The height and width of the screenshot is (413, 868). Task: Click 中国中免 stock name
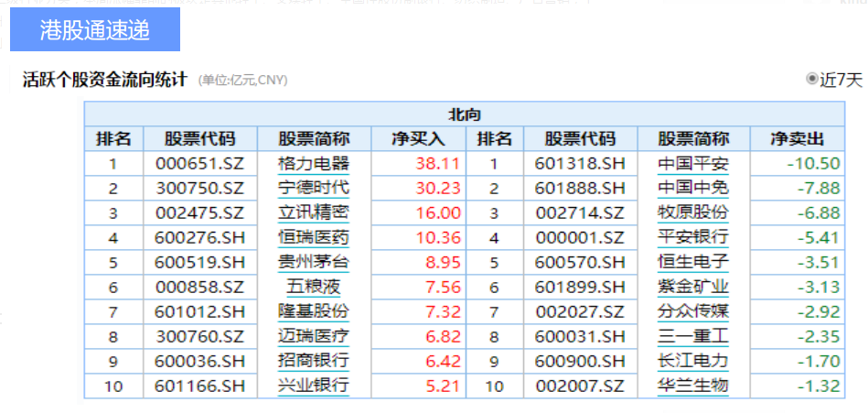pos(693,189)
